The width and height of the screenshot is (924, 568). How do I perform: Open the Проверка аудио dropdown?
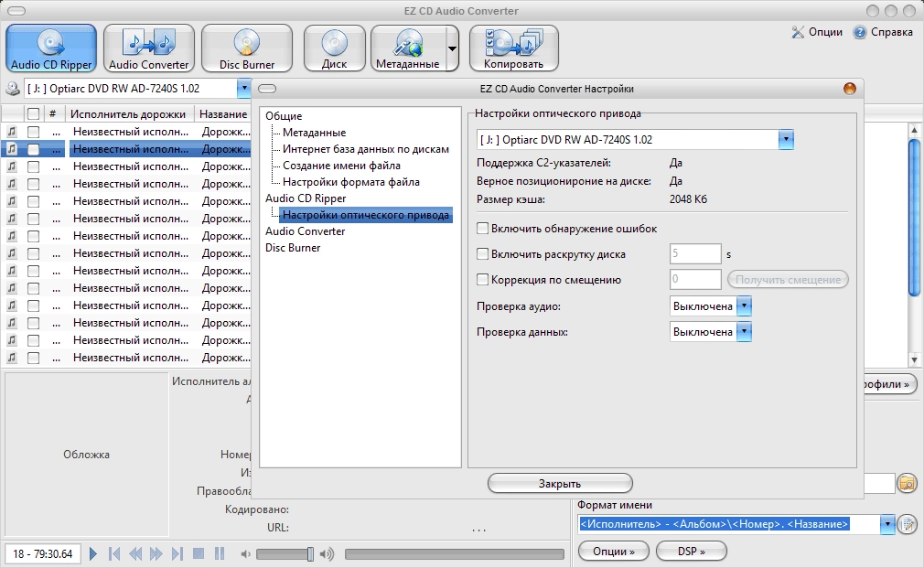point(745,306)
